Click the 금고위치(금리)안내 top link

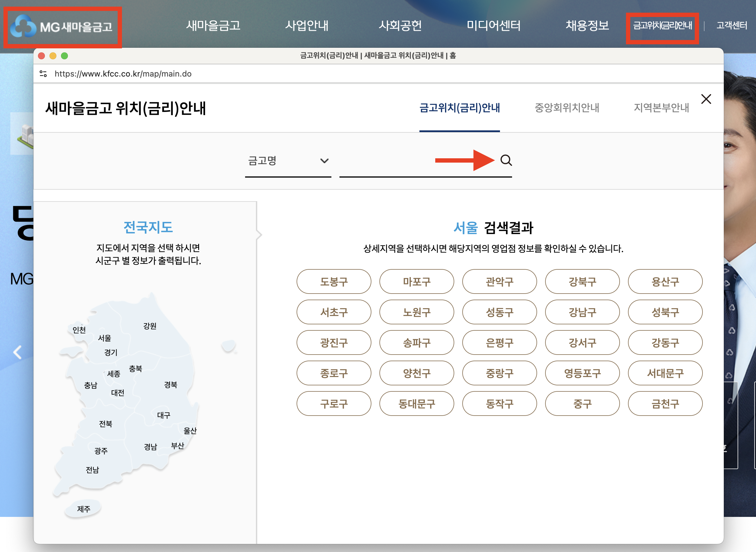pos(662,25)
